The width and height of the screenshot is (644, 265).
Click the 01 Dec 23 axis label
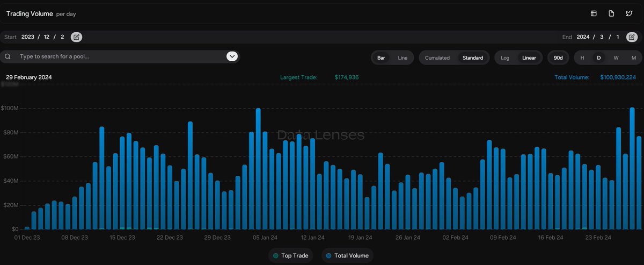pos(27,237)
